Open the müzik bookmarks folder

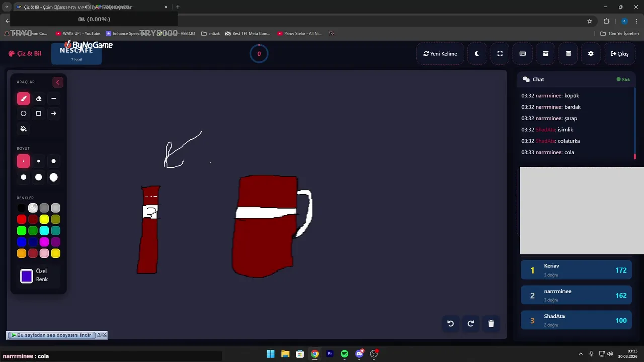point(211,34)
